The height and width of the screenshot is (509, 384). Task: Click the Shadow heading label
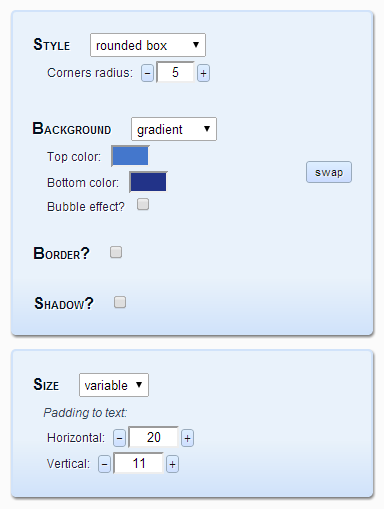coord(64,303)
